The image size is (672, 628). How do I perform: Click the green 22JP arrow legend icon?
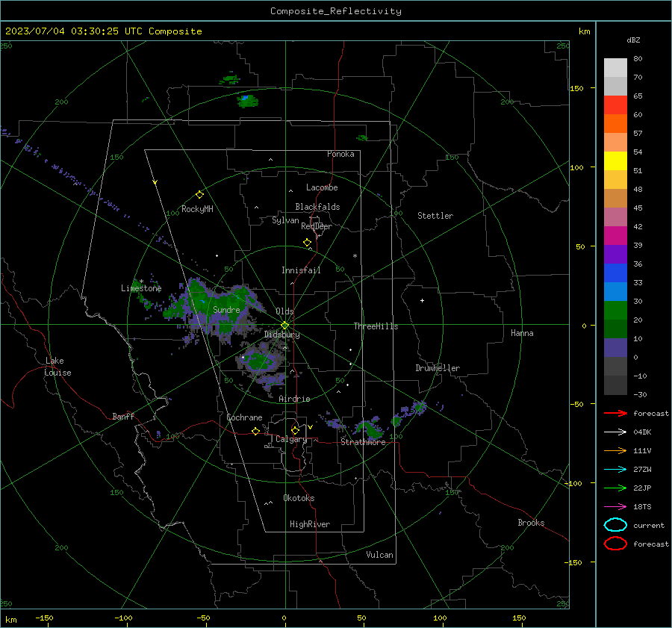tap(615, 488)
